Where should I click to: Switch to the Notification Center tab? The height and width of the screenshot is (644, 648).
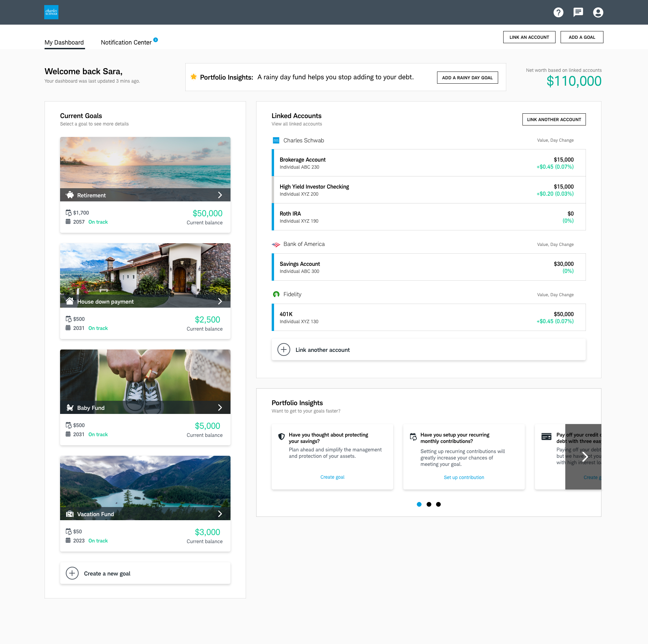pos(126,43)
